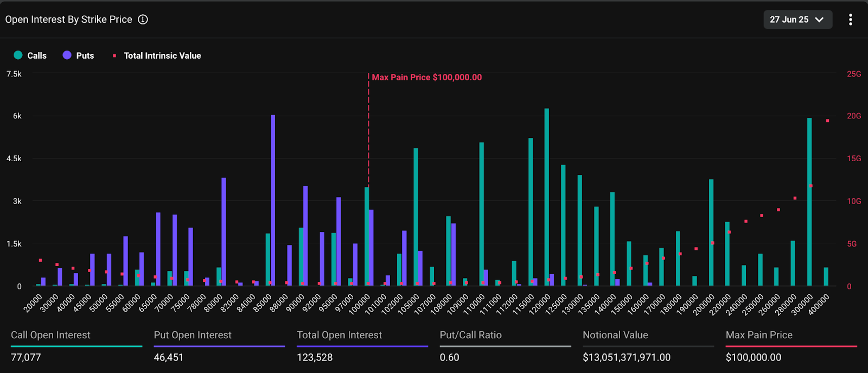Click the red intrinsic value marker above 400000

click(827, 121)
